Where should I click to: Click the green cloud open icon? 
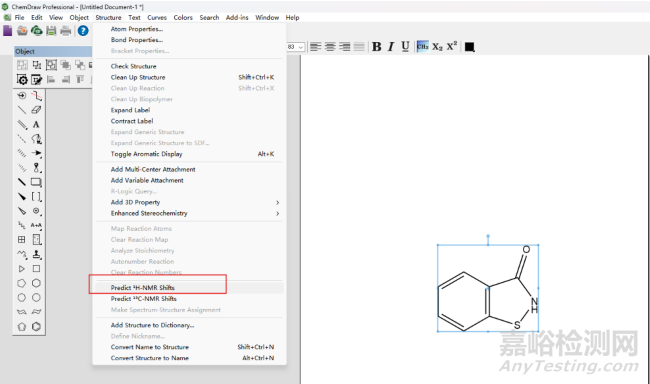click(37, 31)
